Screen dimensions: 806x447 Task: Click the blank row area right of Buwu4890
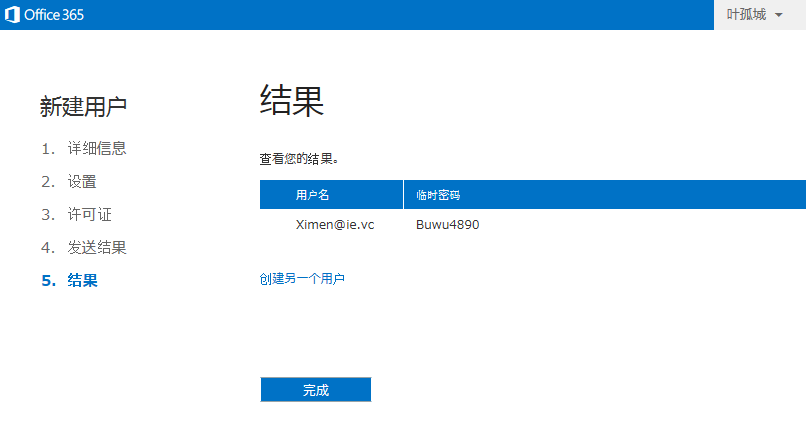tap(640, 225)
